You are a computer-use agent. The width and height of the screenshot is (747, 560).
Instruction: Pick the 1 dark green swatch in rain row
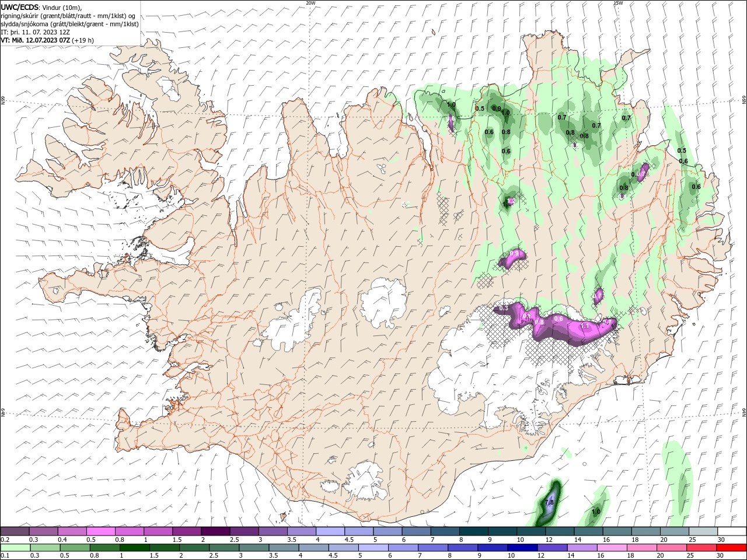[134, 548]
